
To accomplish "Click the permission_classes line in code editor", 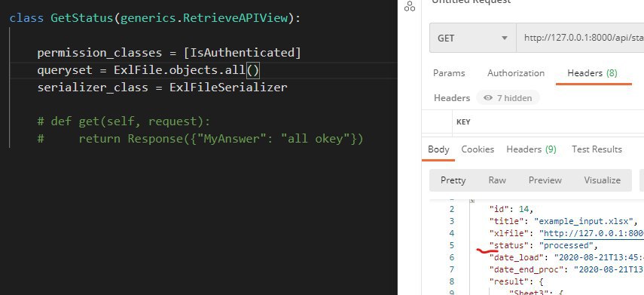I will tap(169, 53).
